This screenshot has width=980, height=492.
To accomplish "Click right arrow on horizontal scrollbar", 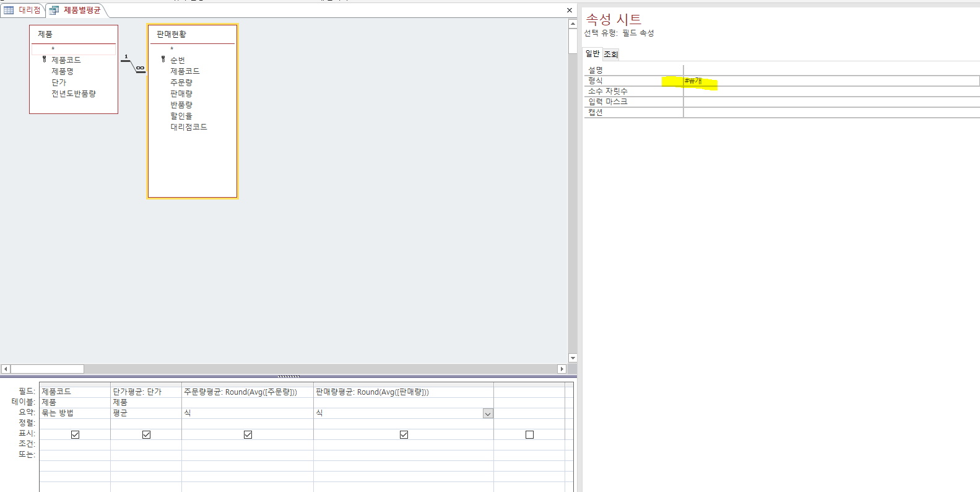I will pos(562,369).
